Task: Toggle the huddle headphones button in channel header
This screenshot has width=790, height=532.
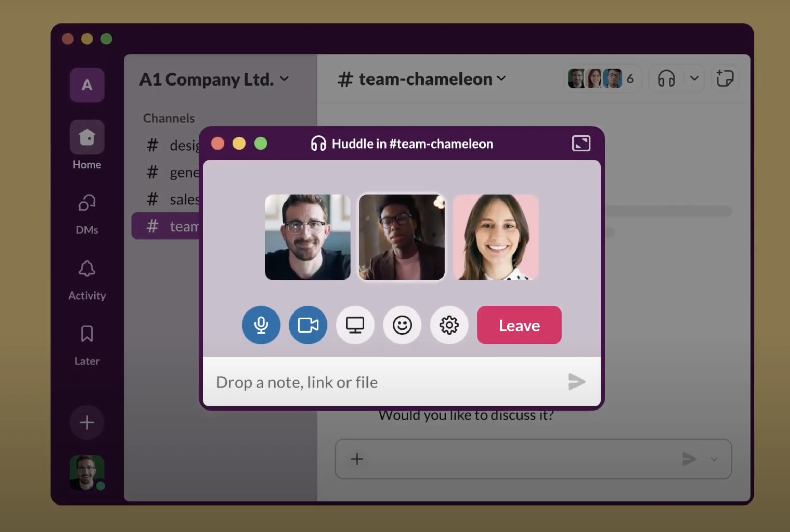Action: [x=666, y=78]
